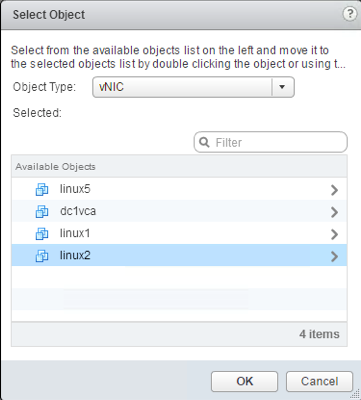Image resolution: width=361 pixels, height=400 pixels.
Task: Click the VM icon beside dc1vca
Action: (42, 212)
